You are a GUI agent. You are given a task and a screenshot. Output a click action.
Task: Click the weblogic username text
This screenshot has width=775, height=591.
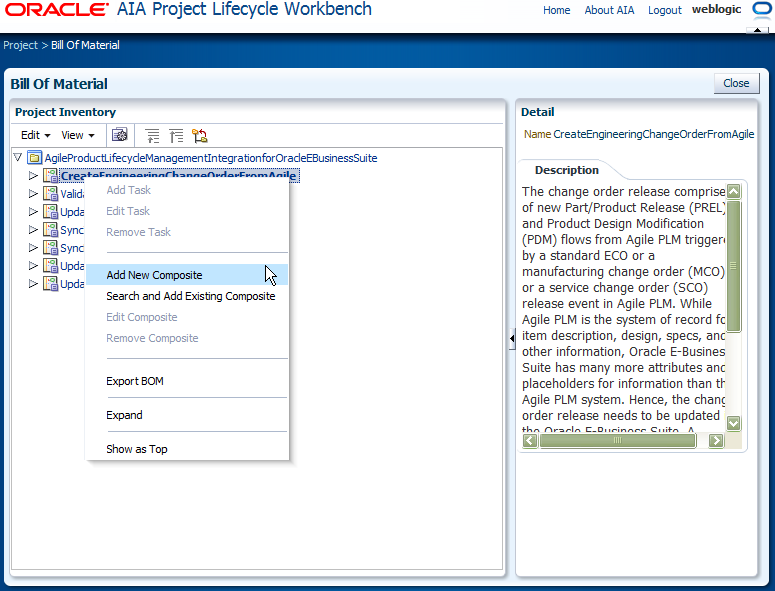716,9
